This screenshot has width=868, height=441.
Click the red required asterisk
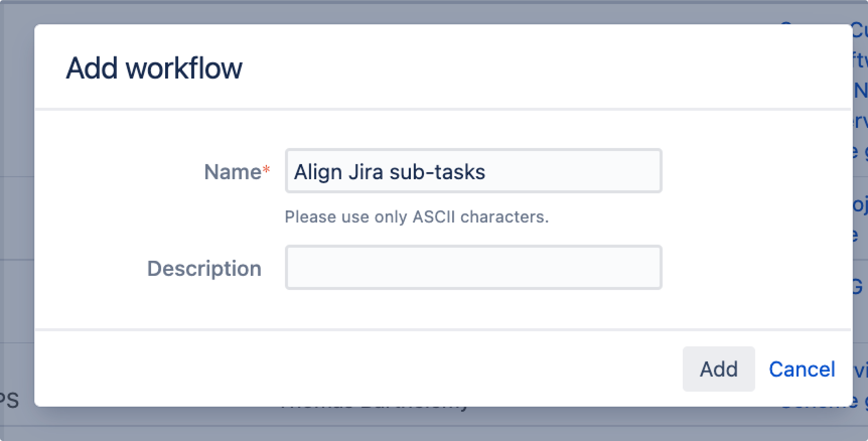pos(266,170)
